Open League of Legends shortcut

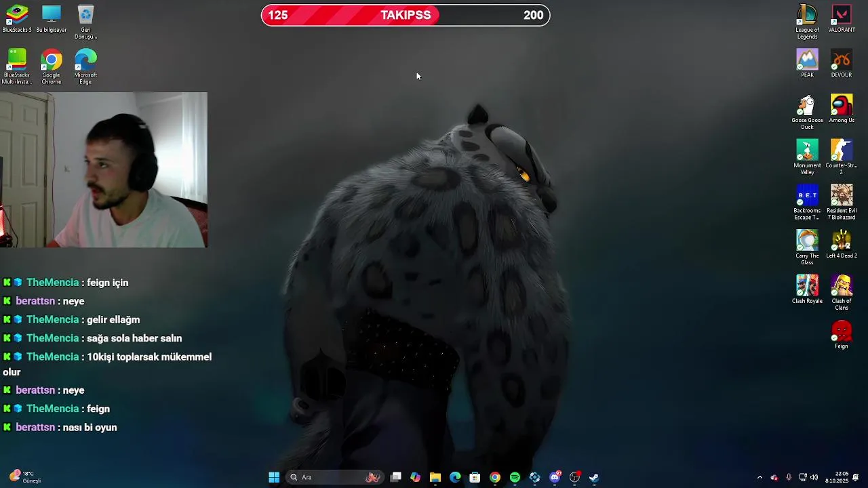807,22
